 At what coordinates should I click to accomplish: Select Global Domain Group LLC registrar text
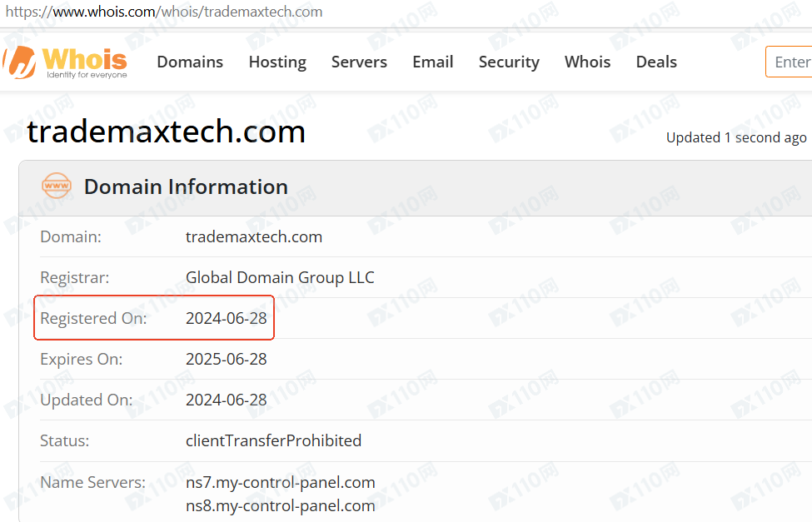pyautogui.click(x=280, y=277)
